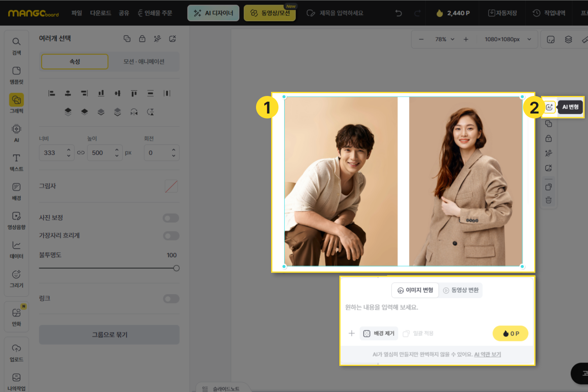Toggle the 가장자리 흐리게 switch
Image resolution: width=588 pixels, height=392 pixels.
pos(171,236)
